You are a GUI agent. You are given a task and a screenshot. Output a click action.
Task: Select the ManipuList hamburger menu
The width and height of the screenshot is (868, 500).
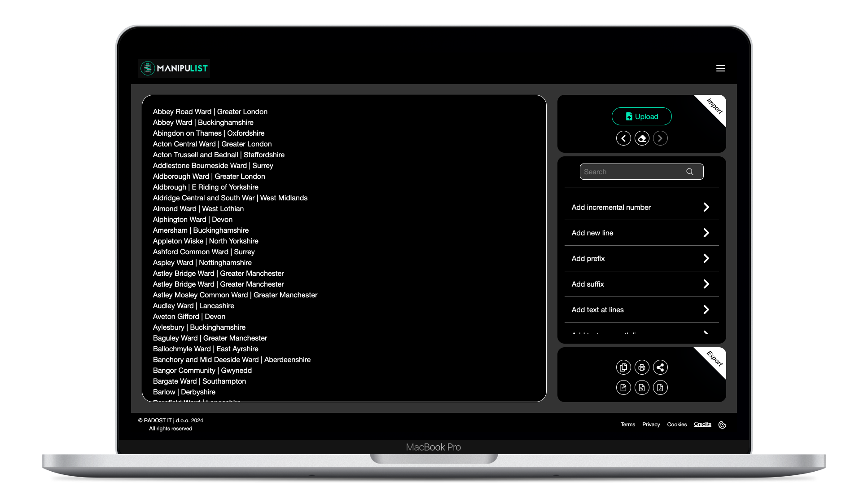pyautogui.click(x=721, y=68)
